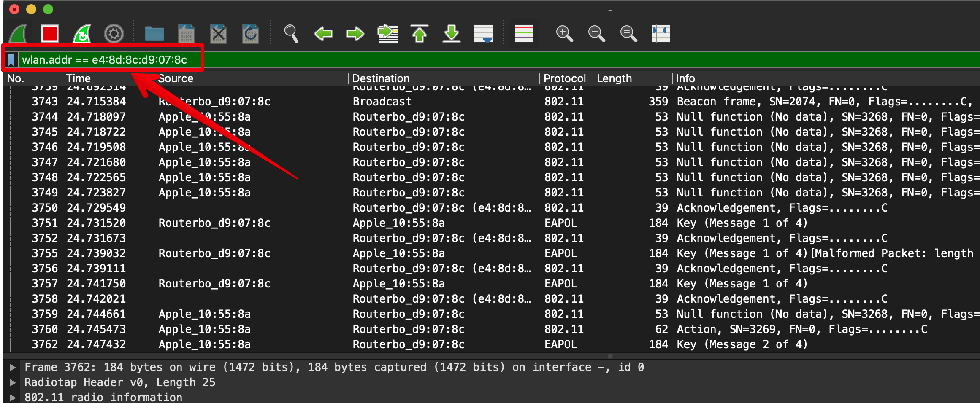Click Broadcast destination in packet 3743
980x403 pixels.
pyautogui.click(x=382, y=102)
